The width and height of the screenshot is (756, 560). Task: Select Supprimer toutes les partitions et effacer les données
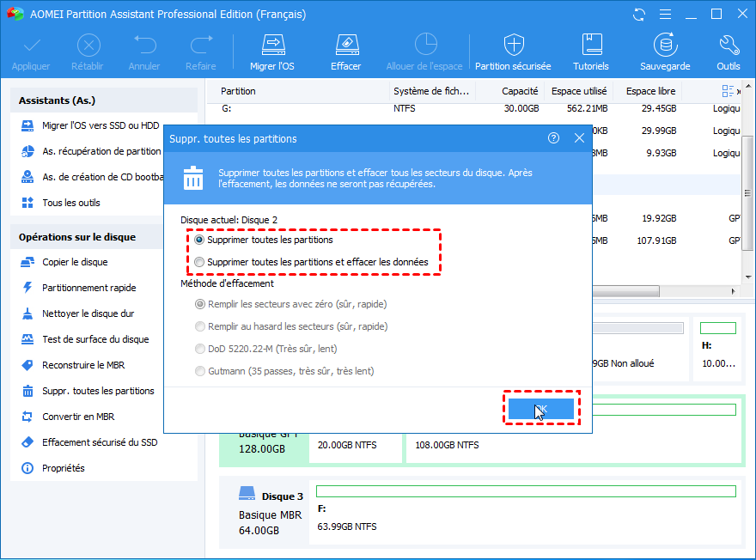pyautogui.click(x=199, y=262)
